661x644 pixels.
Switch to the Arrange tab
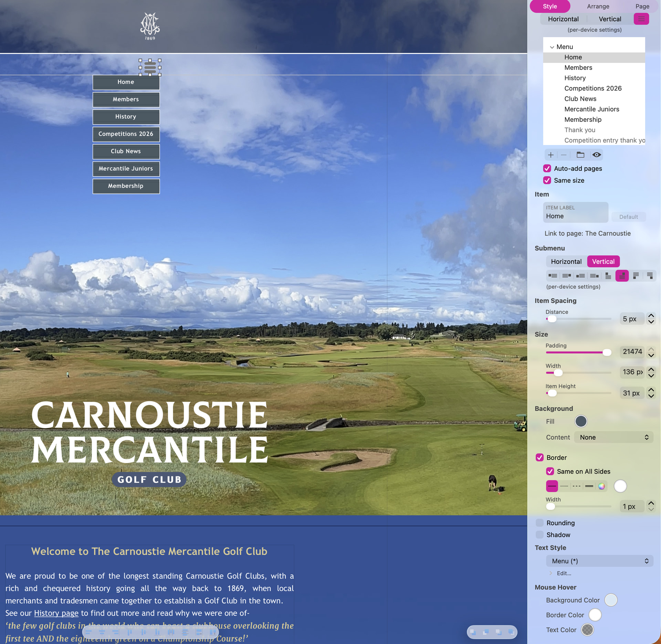598,6
